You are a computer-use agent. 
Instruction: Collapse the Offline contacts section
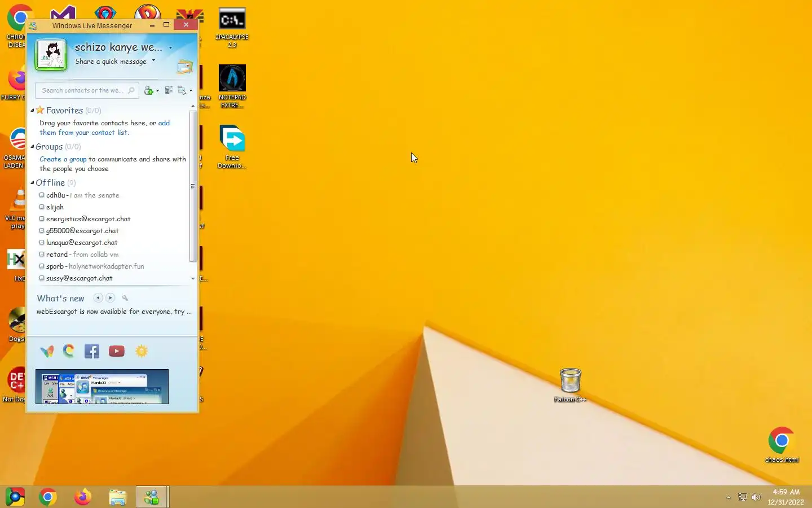(32, 182)
